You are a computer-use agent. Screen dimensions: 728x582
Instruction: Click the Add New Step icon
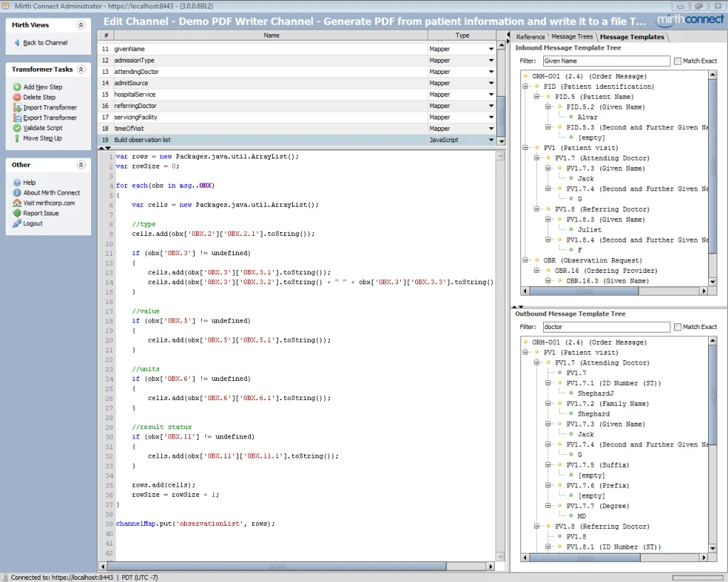[17, 87]
